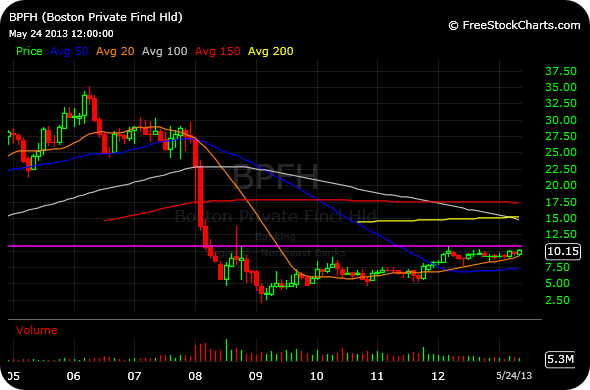Click the 37.50 price axis label

coord(561,71)
